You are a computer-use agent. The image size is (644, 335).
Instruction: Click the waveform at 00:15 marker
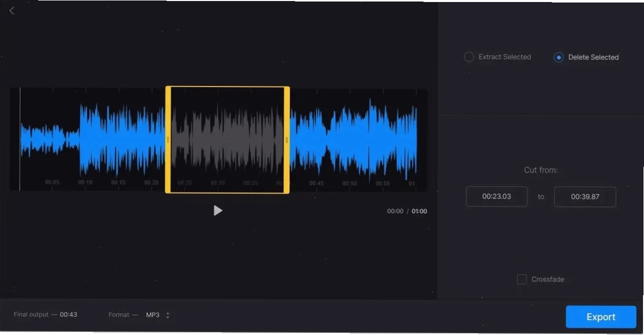tap(118, 182)
